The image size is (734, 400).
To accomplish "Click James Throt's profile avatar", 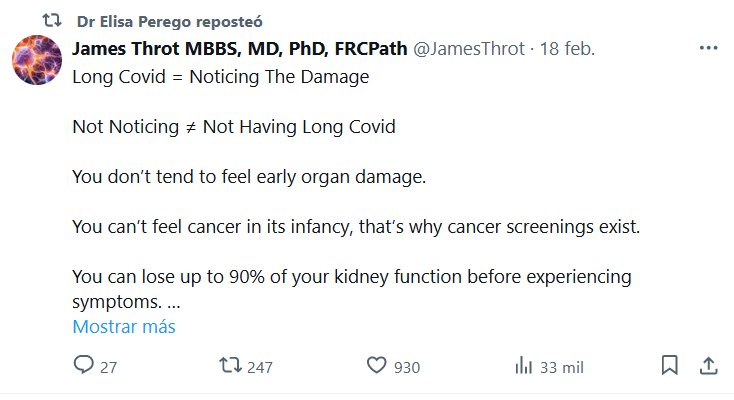I will [x=38, y=59].
